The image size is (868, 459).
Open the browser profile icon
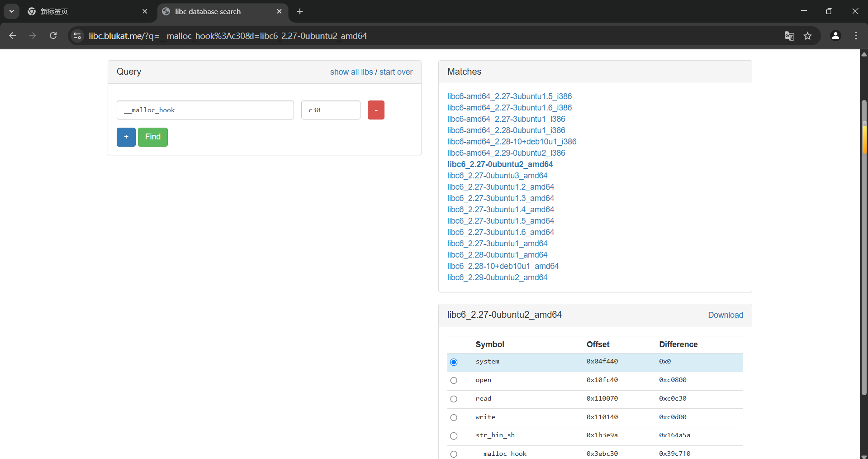click(x=835, y=36)
